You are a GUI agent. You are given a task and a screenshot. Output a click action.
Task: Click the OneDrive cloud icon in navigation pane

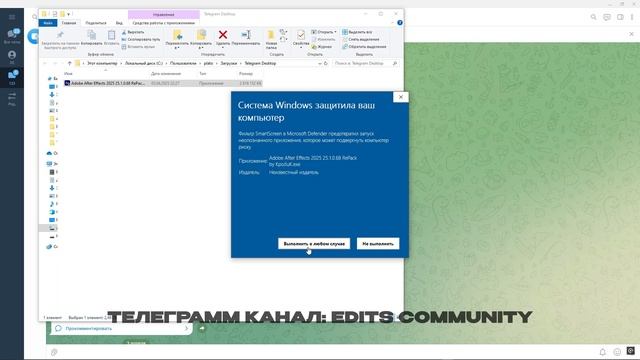(x=49, y=153)
